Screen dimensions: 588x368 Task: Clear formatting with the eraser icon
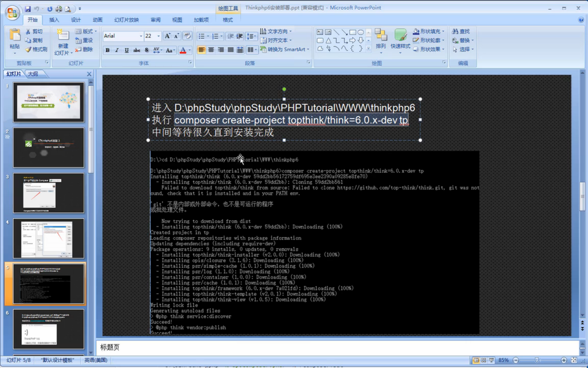click(x=188, y=36)
